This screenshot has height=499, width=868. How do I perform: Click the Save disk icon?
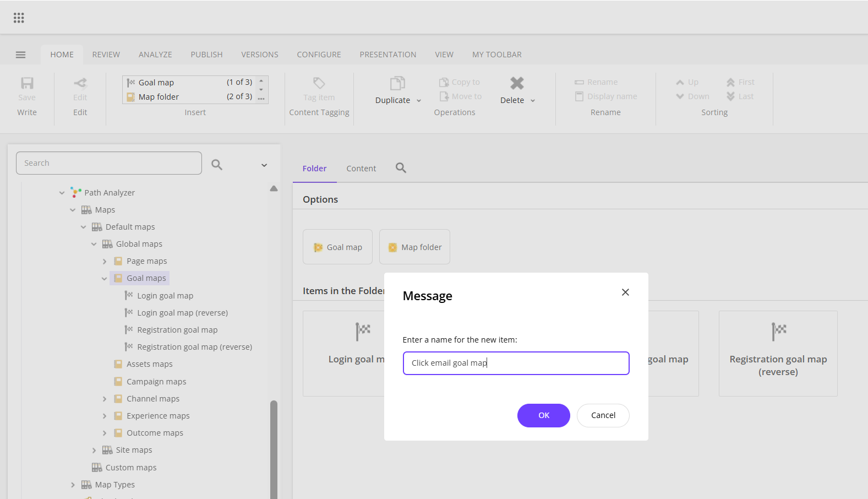point(27,83)
